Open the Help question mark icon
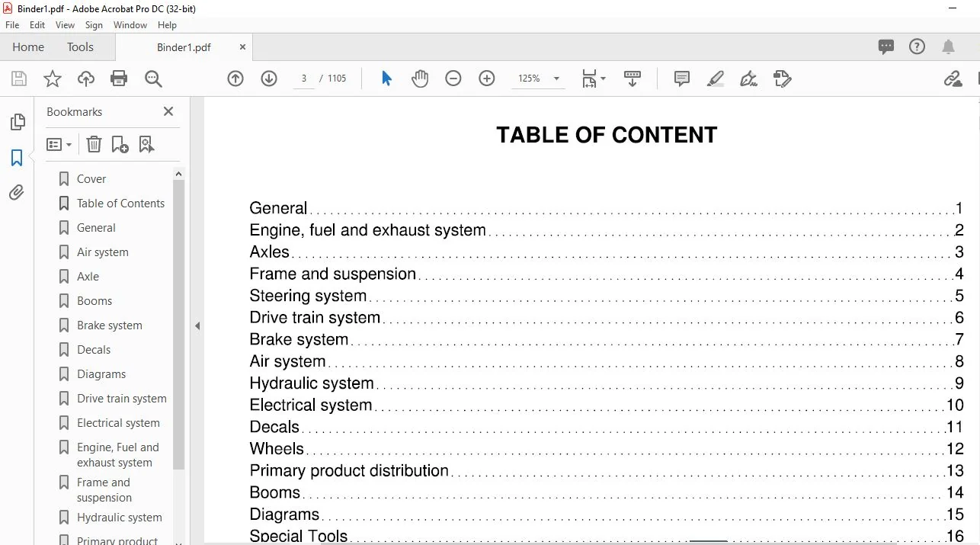Image resolution: width=980 pixels, height=545 pixels. click(x=917, y=46)
